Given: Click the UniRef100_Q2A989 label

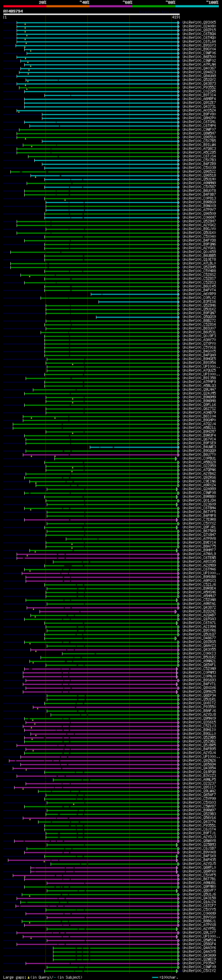Looking at the screenshot, I should click(199, 489).
